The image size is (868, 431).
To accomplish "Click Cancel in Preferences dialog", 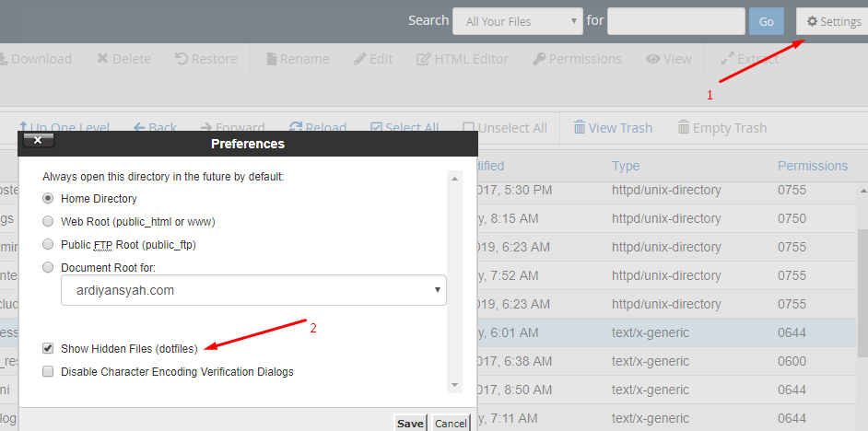I will point(451,424).
